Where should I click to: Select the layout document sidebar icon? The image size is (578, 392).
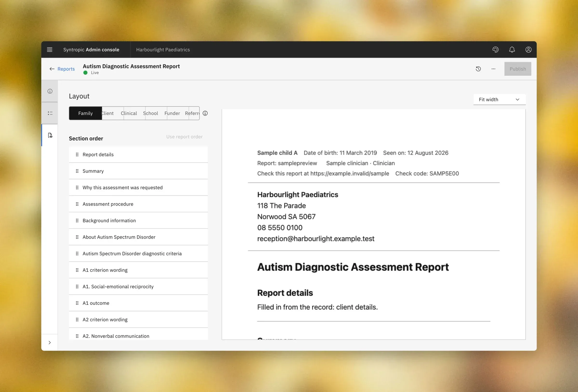tap(50, 135)
